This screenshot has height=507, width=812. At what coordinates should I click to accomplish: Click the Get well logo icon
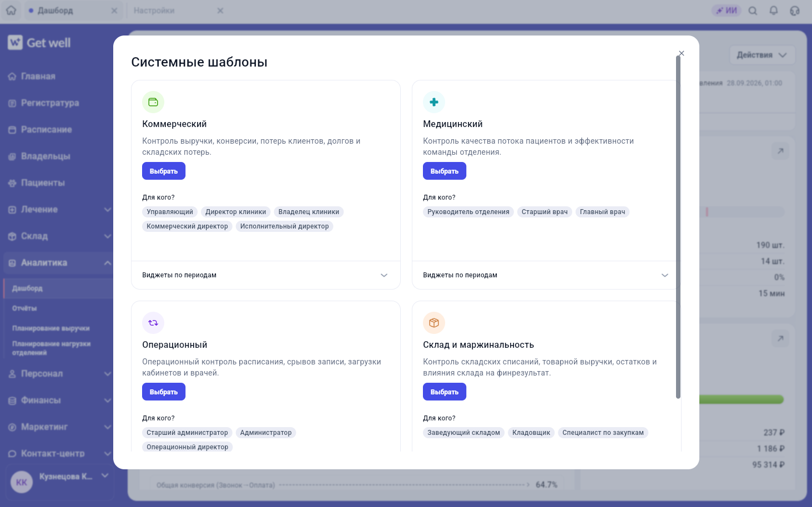15,43
